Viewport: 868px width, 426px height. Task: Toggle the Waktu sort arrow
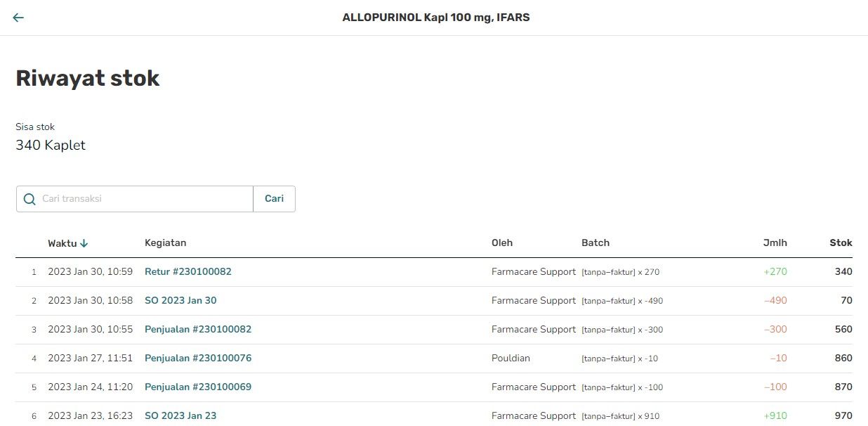pos(84,243)
